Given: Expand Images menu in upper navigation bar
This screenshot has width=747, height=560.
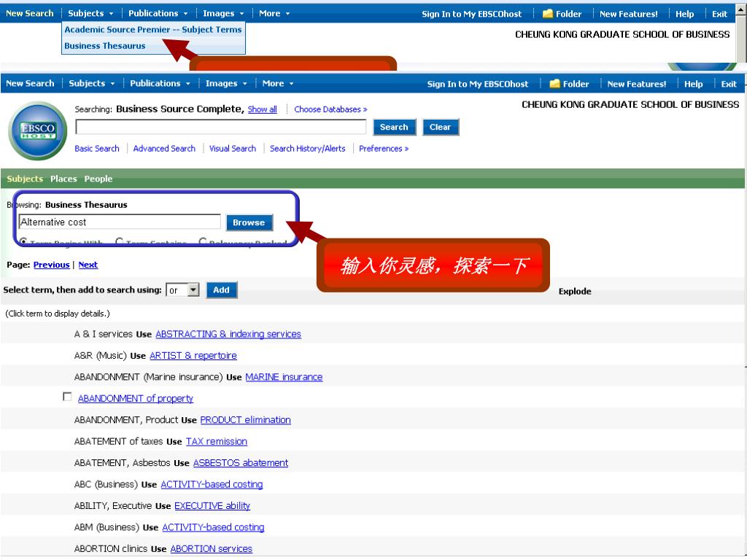Looking at the screenshot, I should pyautogui.click(x=223, y=13).
